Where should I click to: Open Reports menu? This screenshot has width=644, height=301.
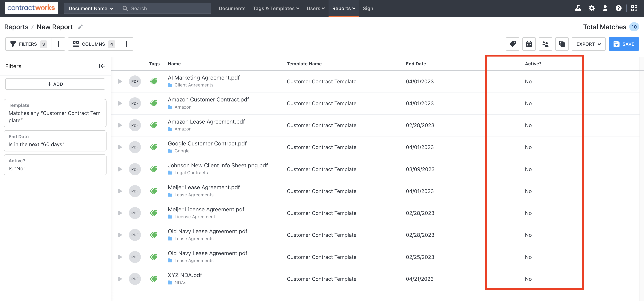343,8
